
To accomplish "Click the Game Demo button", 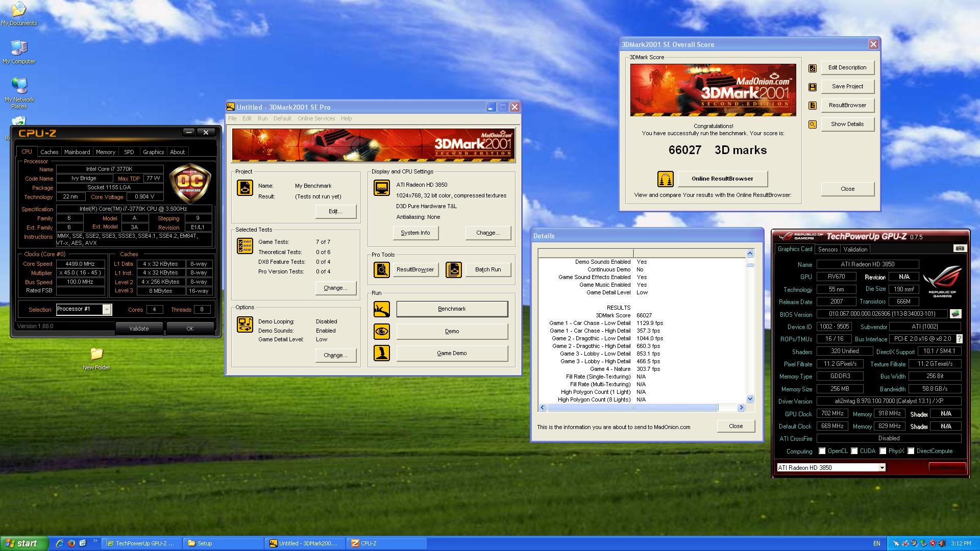I will pyautogui.click(x=452, y=354).
